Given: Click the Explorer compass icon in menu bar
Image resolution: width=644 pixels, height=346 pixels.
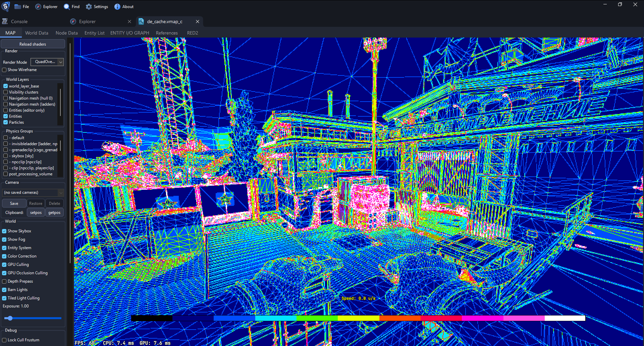Looking at the screenshot, I should [38, 7].
